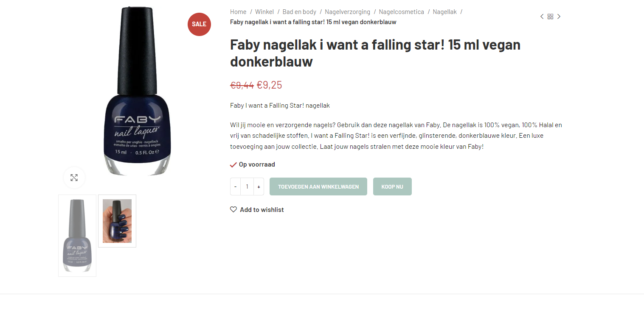Viewport: 644px width, 309px height.
Task: Open Winkel breadcrumb link
Action: [264, 12]
